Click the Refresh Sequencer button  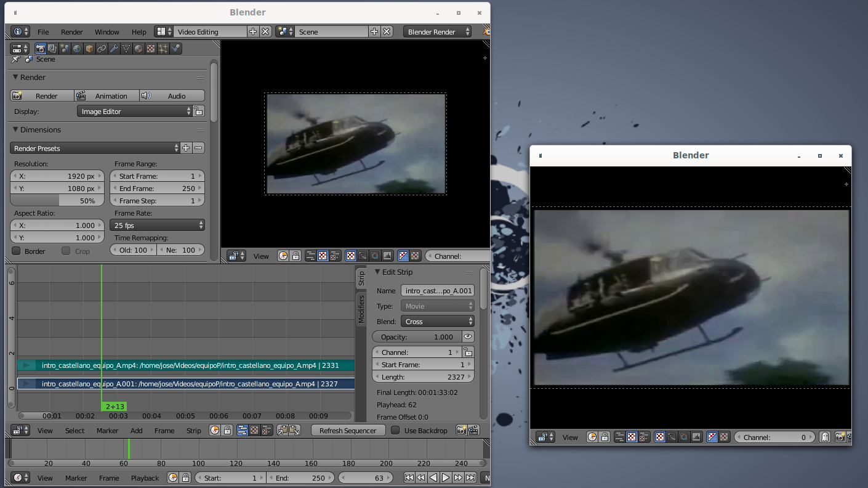(x=347, y=430)
